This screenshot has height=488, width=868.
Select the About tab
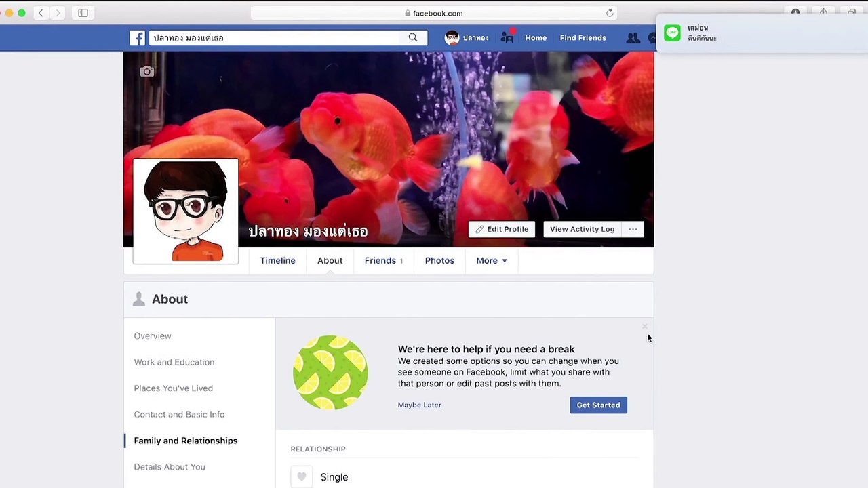[330, 260]
